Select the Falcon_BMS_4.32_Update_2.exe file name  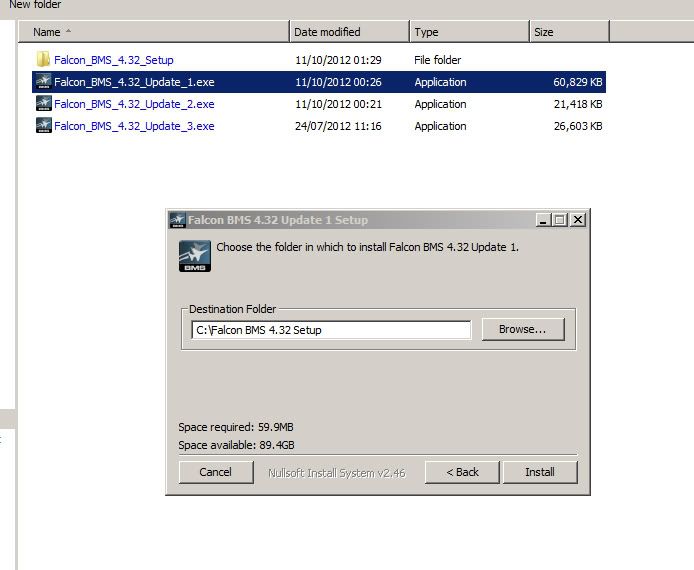tap(134, 104)
